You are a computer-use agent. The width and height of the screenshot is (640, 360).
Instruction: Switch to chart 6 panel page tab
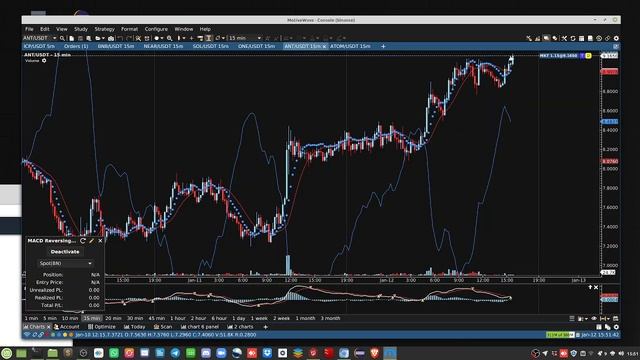coord(200,327)
